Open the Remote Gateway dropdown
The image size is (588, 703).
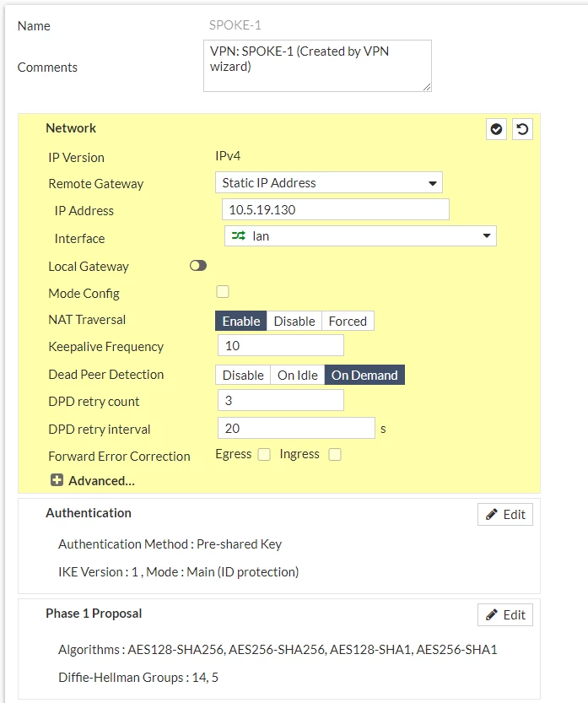point(329,182)
